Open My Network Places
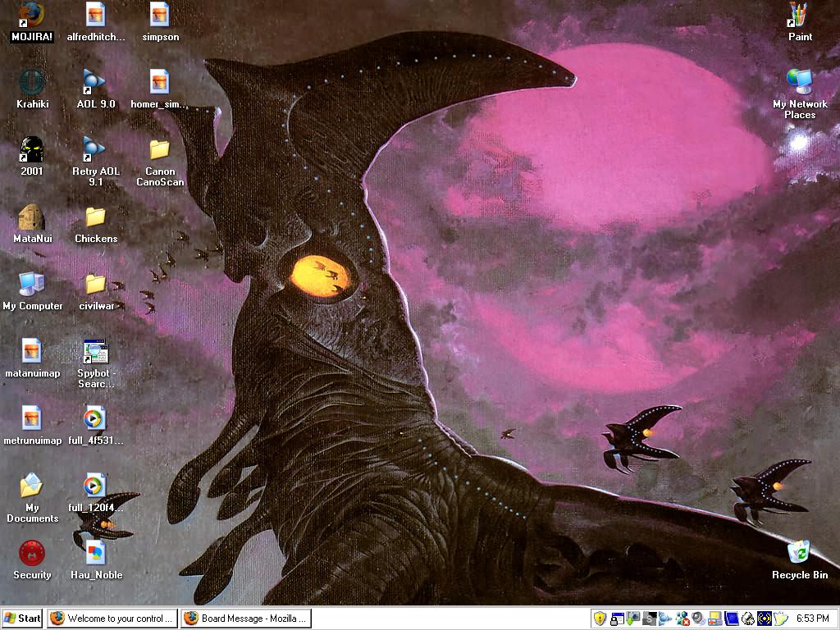The image size is (840, 630). [798, 82]
